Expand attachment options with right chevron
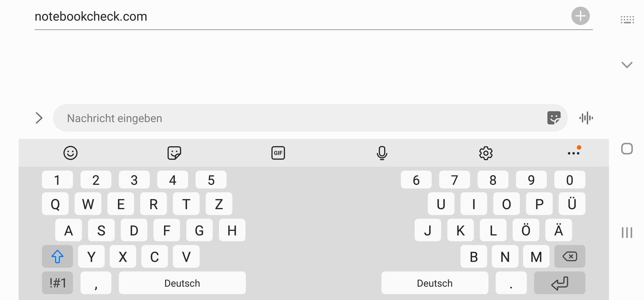 pyautogui.click(x=39, y=118)
